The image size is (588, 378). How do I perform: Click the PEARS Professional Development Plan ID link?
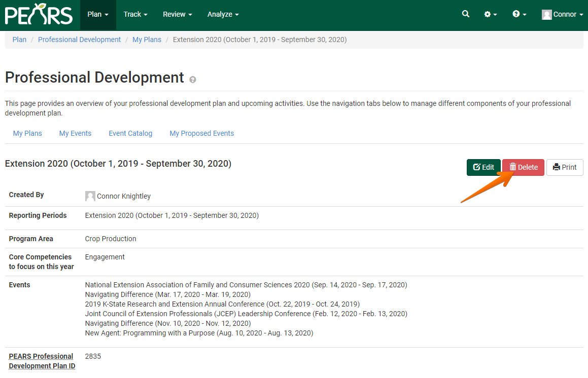point(42,361)
